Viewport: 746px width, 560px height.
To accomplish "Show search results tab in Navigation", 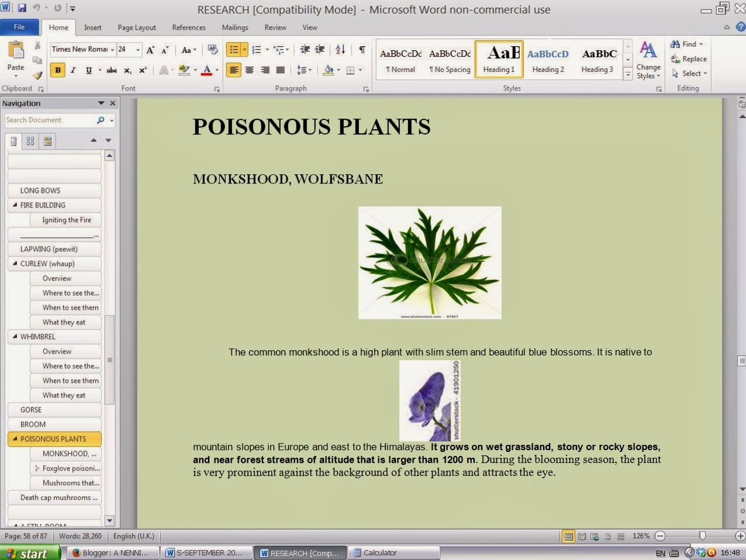I will click(x=47, y=141).
